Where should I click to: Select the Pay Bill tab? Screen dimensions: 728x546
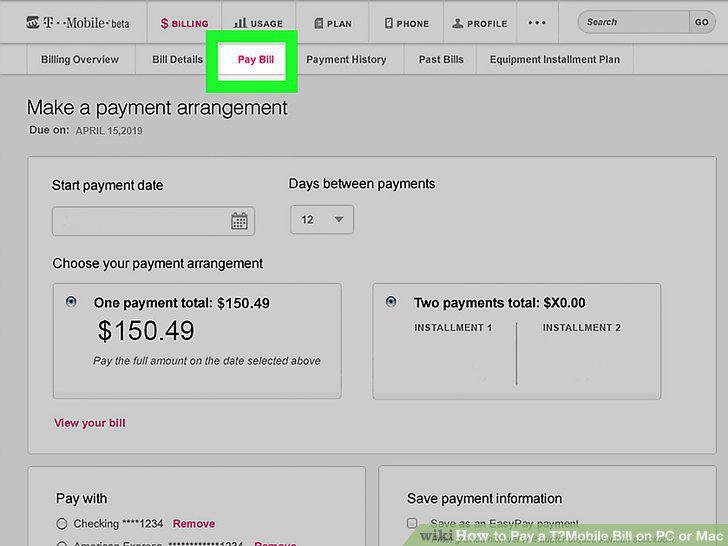256,59
